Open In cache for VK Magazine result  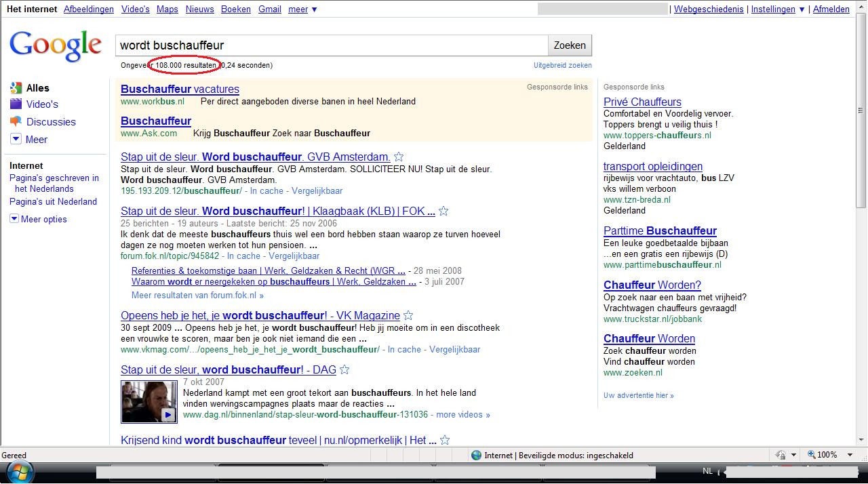404,349
